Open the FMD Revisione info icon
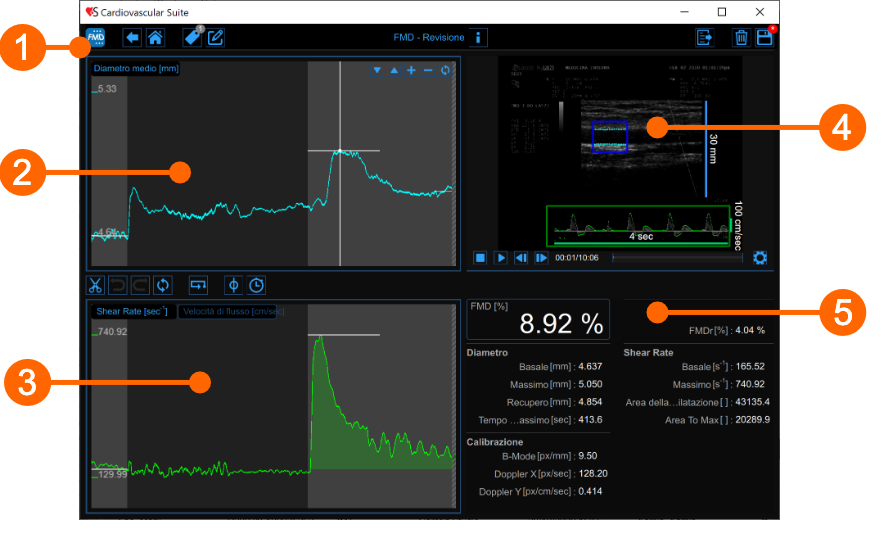The width and height of the screenshot is (891, 540). point(479,38)
